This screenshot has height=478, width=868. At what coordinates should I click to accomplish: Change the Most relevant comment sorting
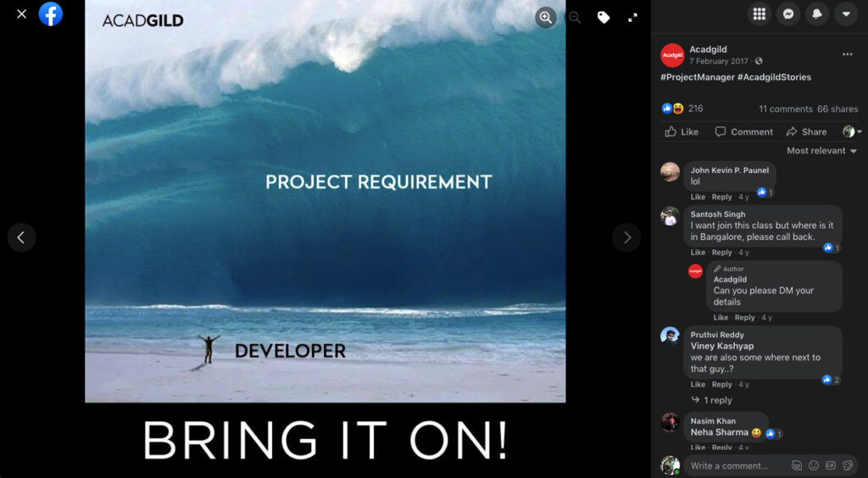[x=821, y=151]
